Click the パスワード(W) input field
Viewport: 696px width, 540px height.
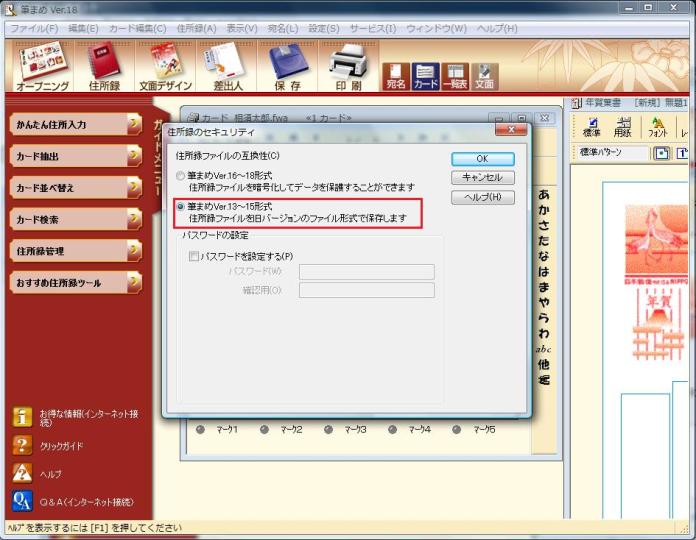point(367,272)
